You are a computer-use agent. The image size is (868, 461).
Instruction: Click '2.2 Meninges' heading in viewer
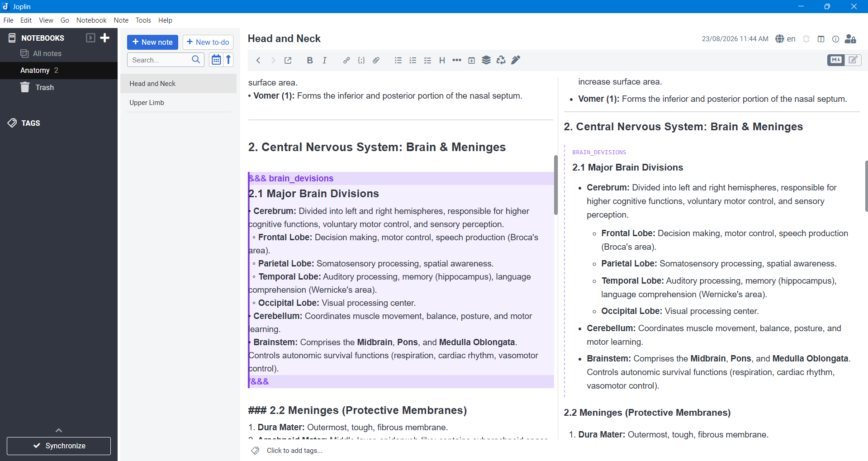tap(647, 413)
